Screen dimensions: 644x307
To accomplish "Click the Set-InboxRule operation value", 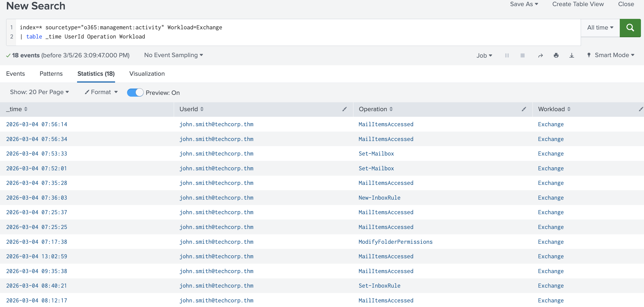I will 380,286.
